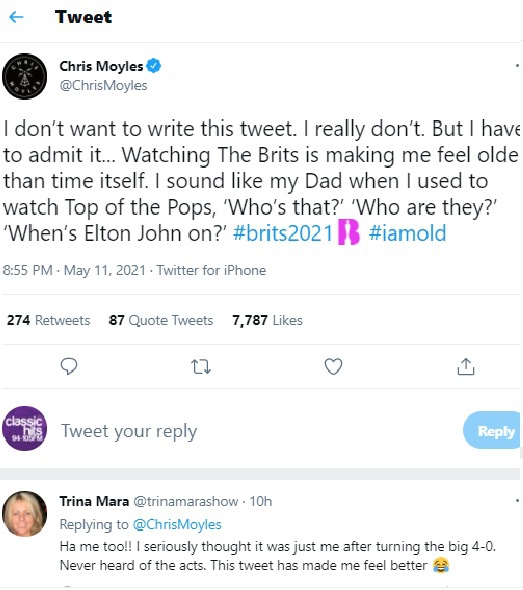Click the pink Brits statue emoji
The height and width of the screenshot is (590, 523).
pyautogui.click(x=349, y=233)
